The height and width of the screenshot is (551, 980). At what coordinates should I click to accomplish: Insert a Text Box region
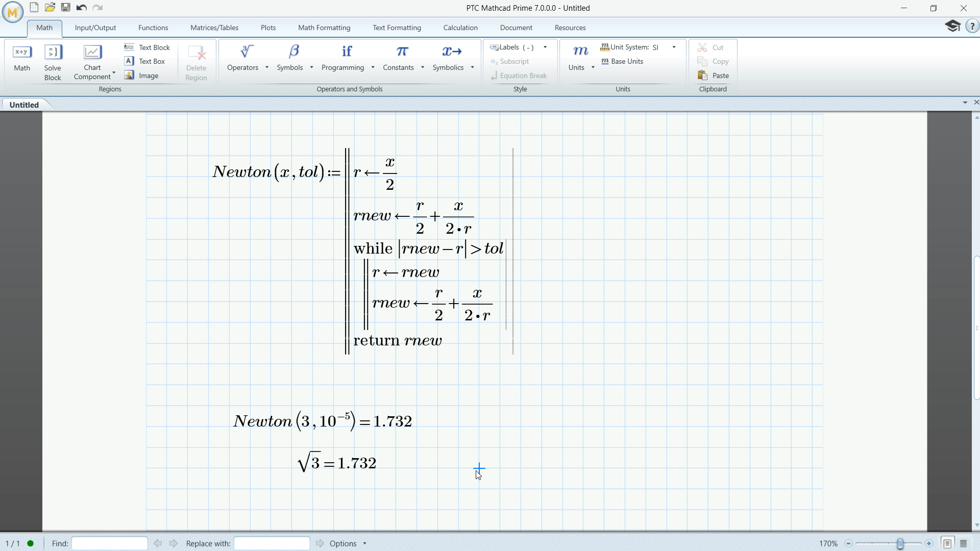[x=145, y=61]
